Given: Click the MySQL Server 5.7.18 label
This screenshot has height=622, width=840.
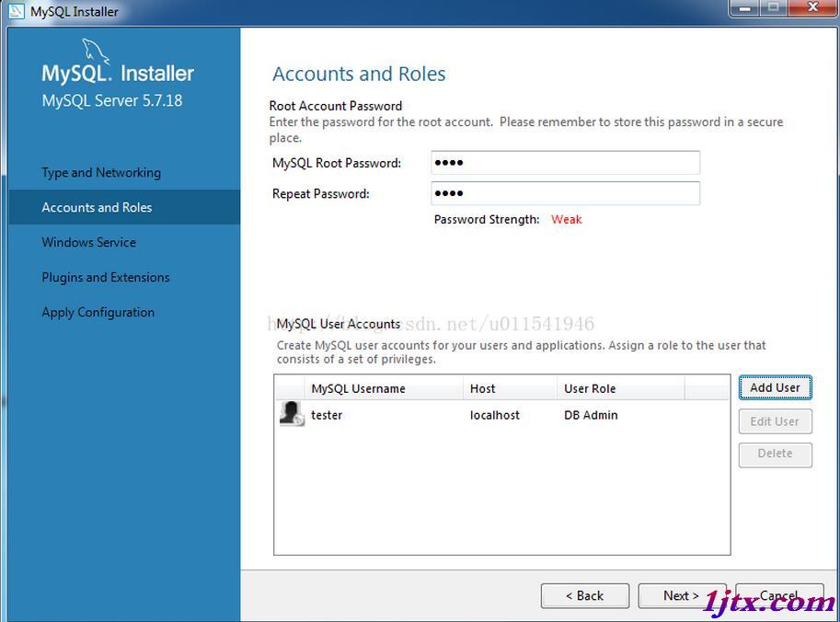Looking at the screenshot, I should [112, 100].
